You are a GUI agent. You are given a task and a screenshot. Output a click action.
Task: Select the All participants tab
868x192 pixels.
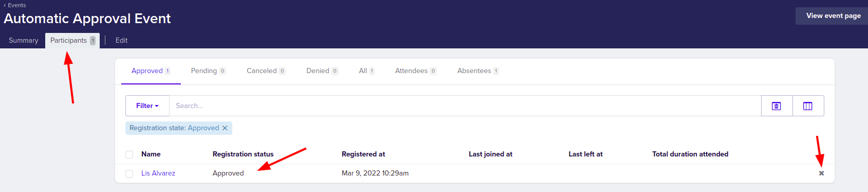[366, 71]
